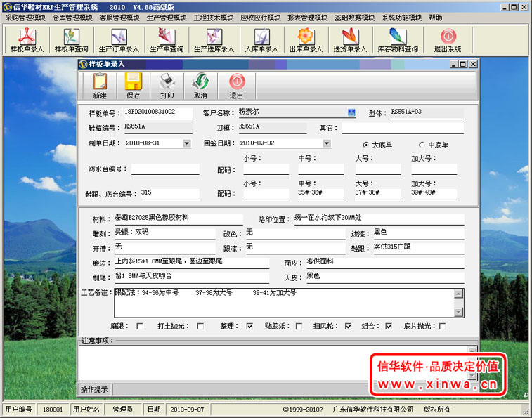The width and height of the screenshot is (532, 418).
Task: Click 保存 floppy disk icon
Action: pos(134,86)
